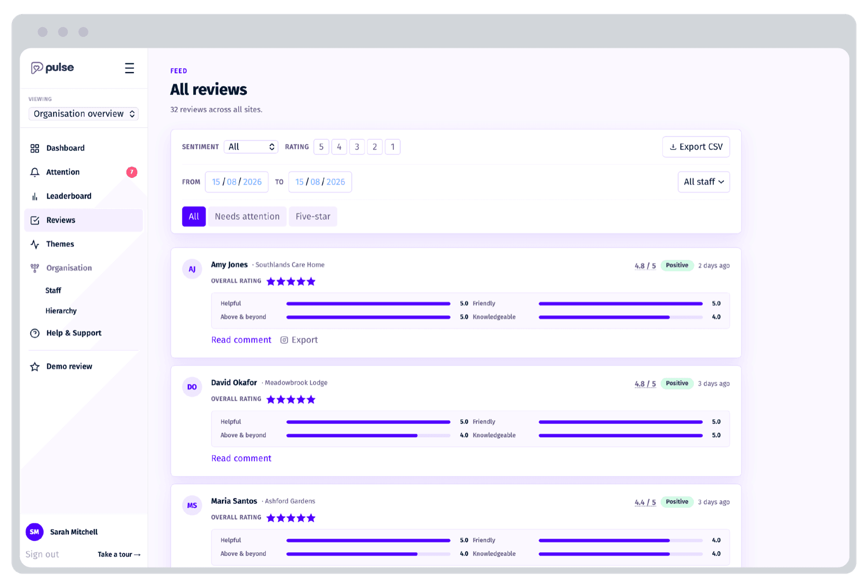Click Take a tour link
The width and height of the screenshot is (868, 588).
point(119,554)
